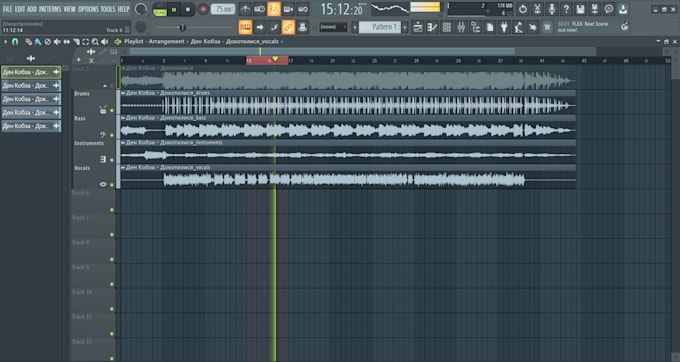The height and width of the screenshot is (362, 680).
Task: Open the HELP menu
Action: point(124,9)
